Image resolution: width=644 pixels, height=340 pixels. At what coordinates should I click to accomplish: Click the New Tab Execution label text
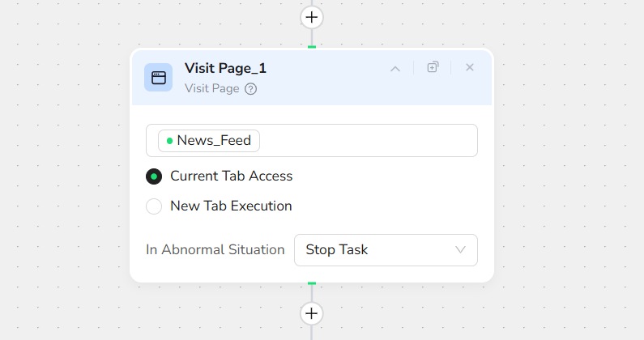click(231, 206)
